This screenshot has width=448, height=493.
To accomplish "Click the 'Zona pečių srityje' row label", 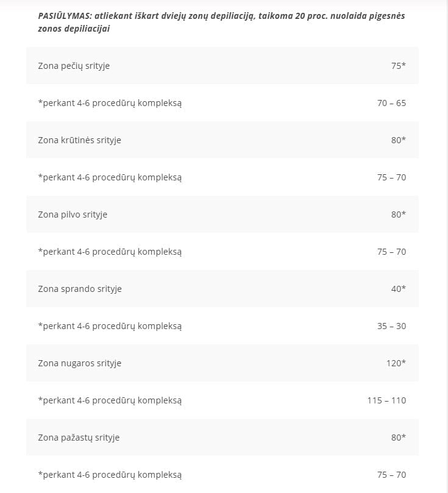I will coord(74,66).
